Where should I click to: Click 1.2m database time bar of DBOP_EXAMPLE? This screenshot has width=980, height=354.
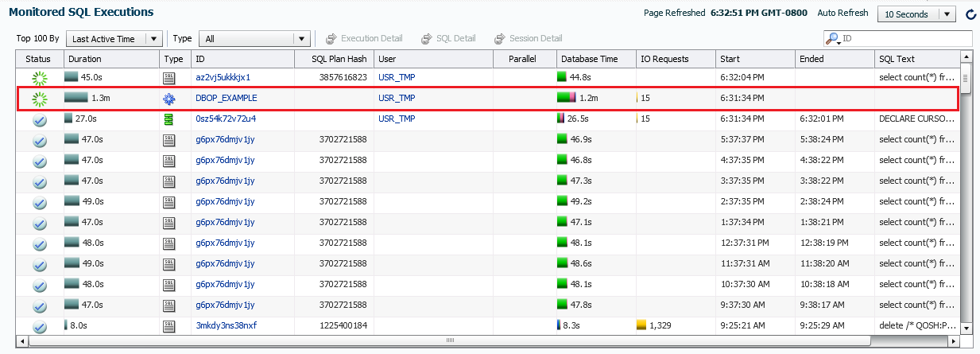click(567, 98)
